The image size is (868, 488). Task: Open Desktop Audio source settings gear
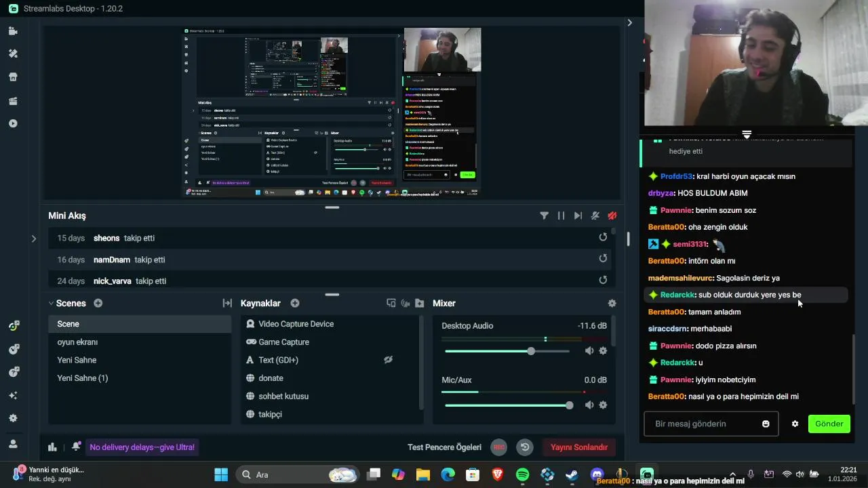[603, 351]
